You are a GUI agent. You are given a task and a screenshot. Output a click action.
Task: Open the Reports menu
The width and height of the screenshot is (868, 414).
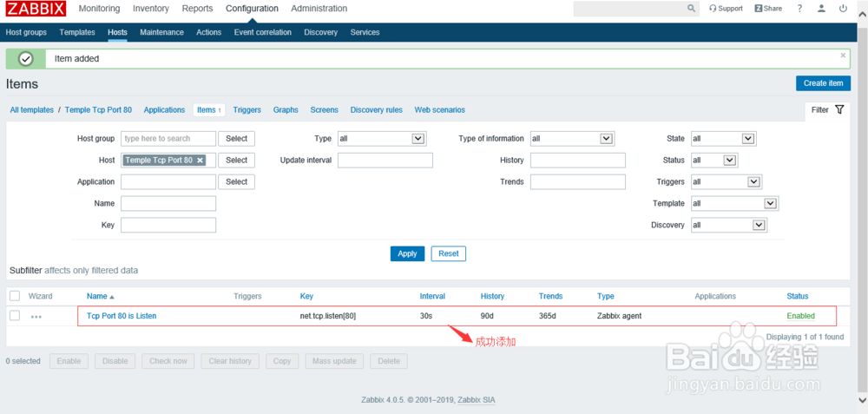click(198, 9)
